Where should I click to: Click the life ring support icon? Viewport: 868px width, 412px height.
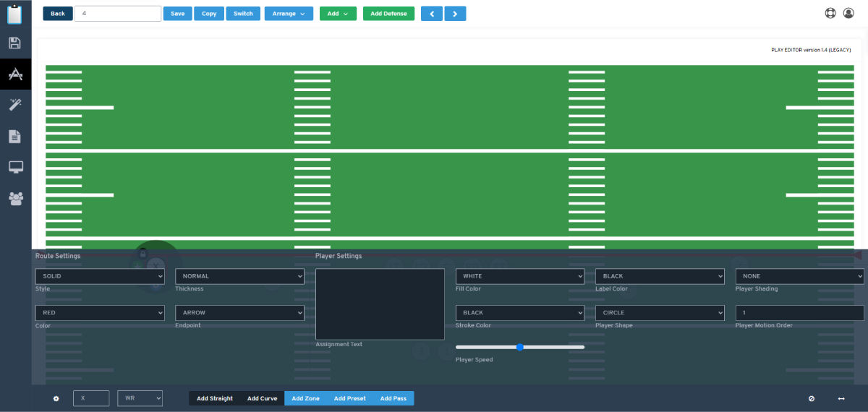click(x=830, y=13)
